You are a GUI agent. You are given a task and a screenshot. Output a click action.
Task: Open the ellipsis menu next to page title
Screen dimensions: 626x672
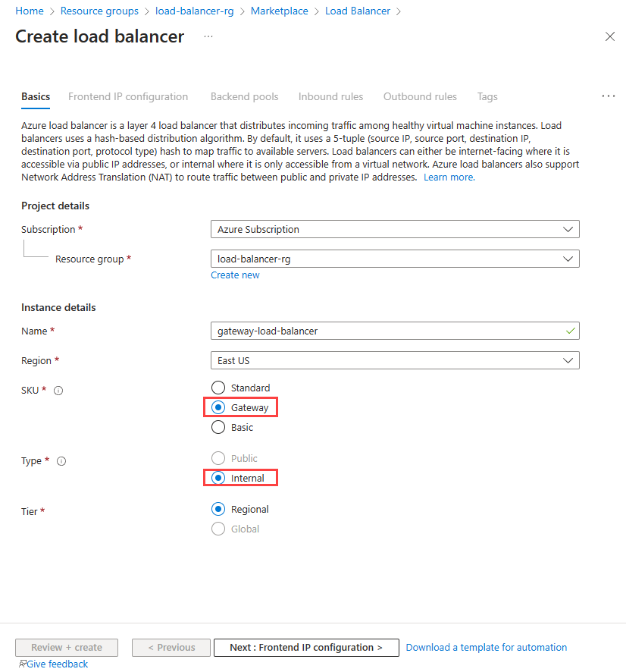[208, 36]
